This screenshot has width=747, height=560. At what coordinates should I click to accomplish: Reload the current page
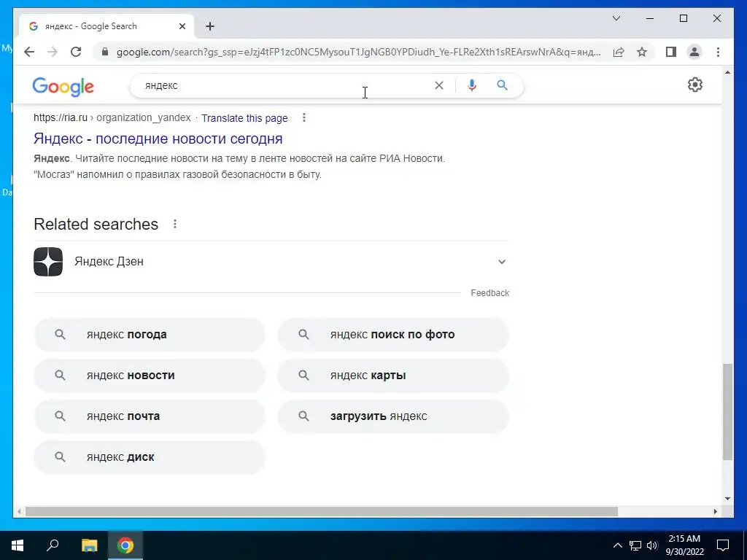[76, 52]
